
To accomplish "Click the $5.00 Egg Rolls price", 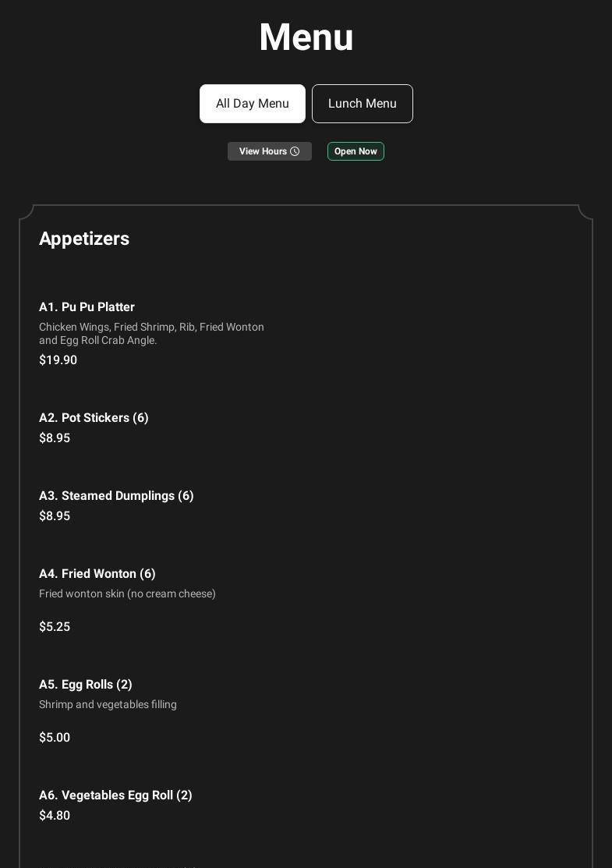I will (x=55, y=738).
